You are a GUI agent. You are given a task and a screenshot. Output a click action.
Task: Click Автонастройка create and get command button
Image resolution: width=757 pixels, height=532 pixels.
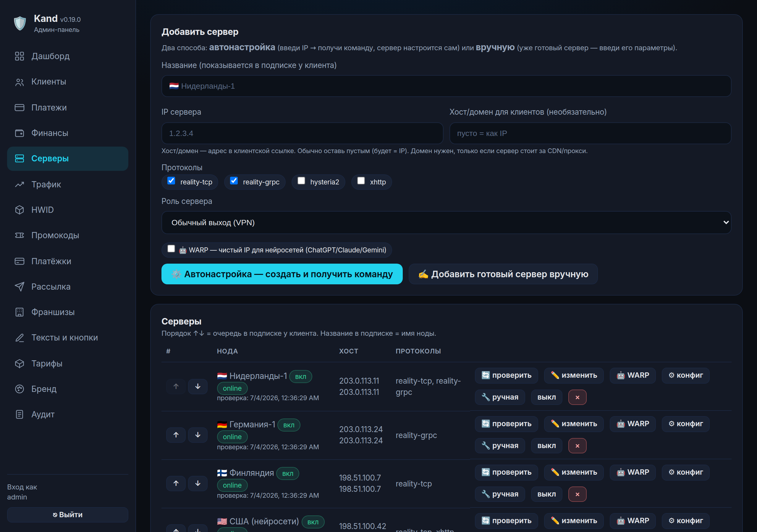pos(282,274)
